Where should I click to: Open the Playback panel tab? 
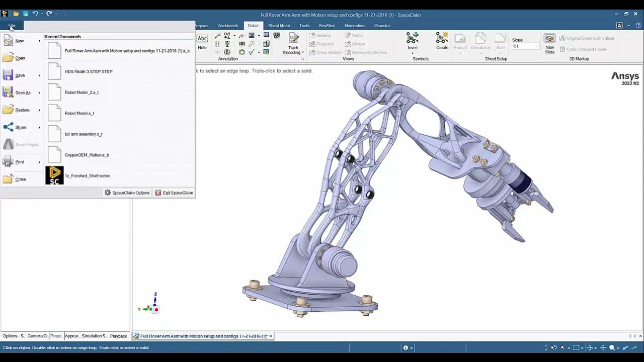tap(118, 336)
